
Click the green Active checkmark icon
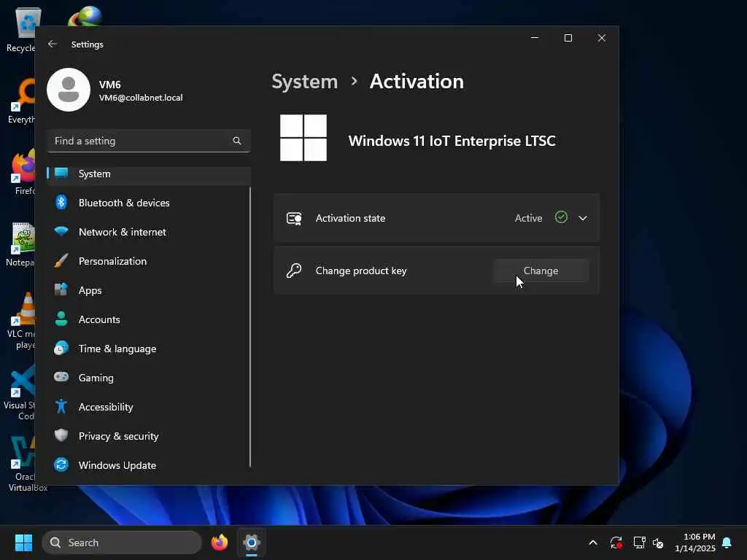point(561,217)
